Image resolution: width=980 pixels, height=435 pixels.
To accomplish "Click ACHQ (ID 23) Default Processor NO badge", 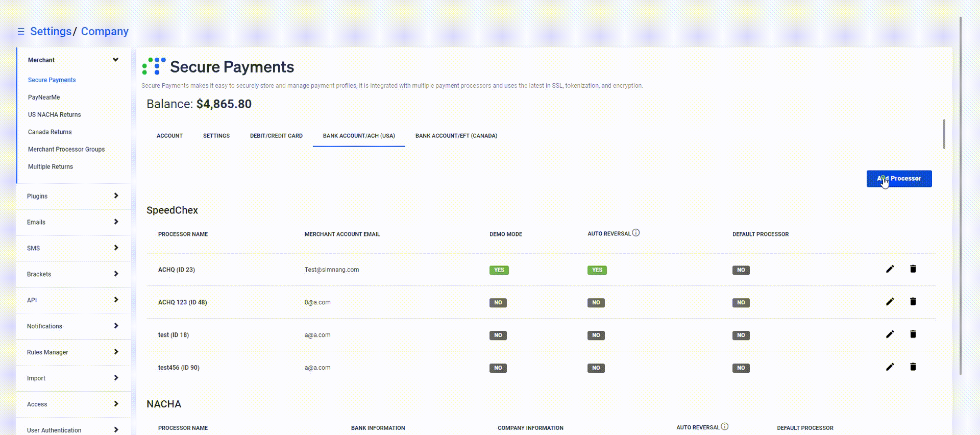I will click(x=741, y=270).
